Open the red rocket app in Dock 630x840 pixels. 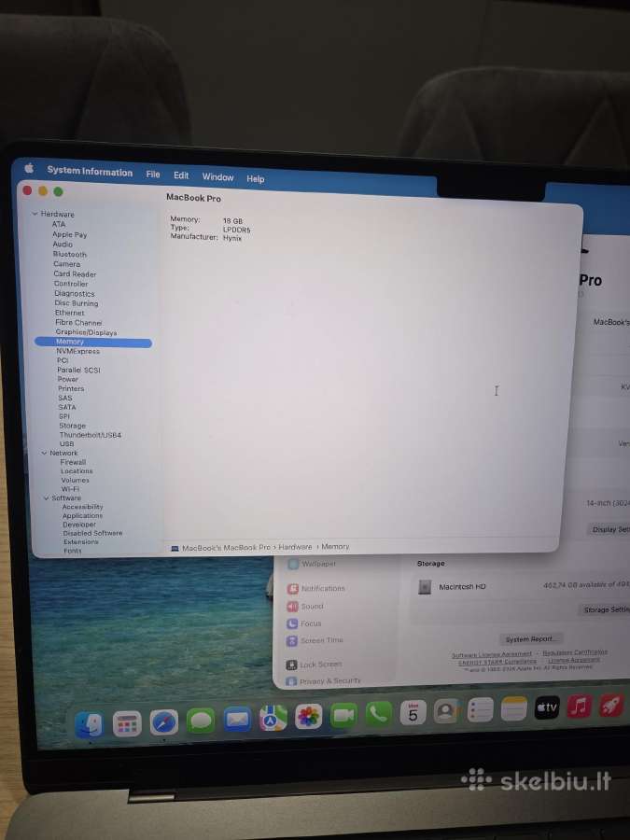[x=611, y=705]
